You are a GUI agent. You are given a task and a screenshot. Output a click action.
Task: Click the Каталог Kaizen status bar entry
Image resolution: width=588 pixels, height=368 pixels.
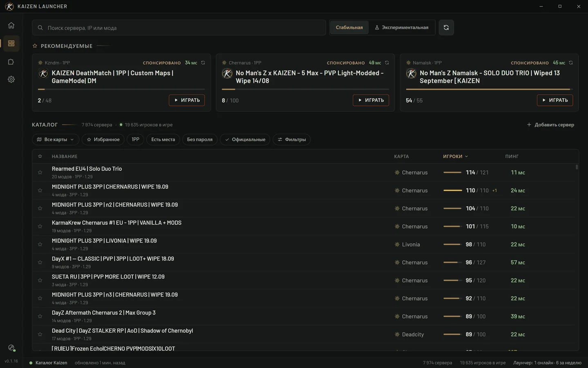tap(48, 363)
